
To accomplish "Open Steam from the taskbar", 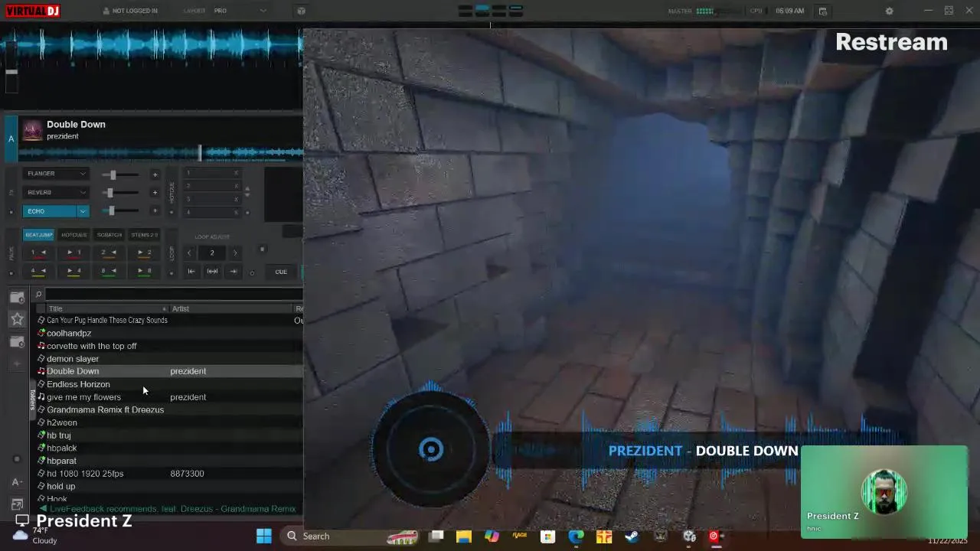I will click(632, 536).
